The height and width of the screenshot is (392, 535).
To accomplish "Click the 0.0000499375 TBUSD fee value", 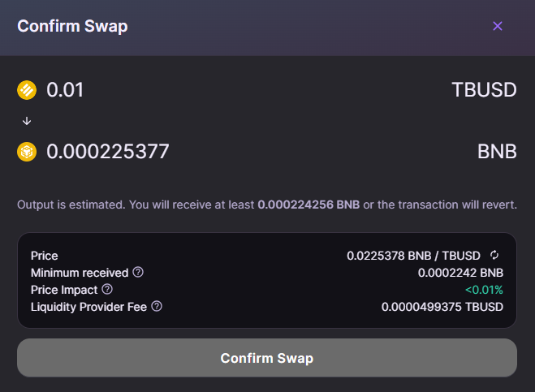I will [442, 307].
